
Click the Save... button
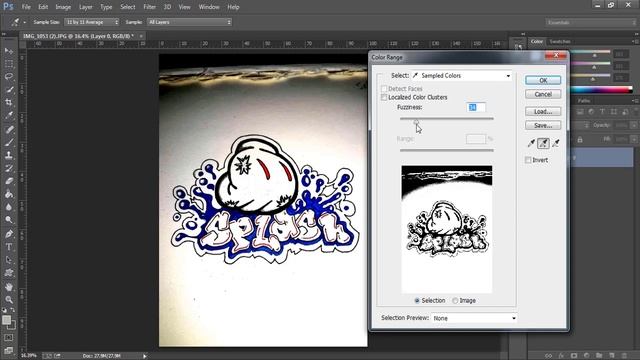pos(543,125)
